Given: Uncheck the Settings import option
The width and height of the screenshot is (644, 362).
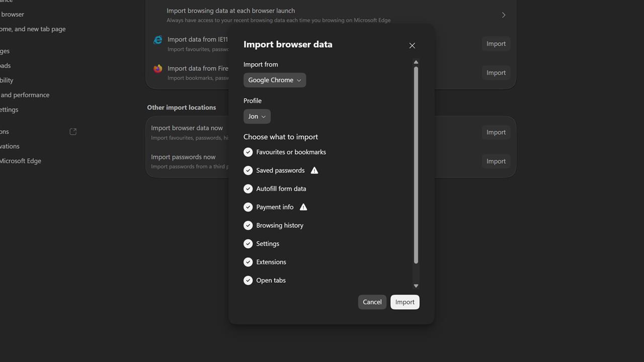Looking at the screenshot, I should (248, 244).
